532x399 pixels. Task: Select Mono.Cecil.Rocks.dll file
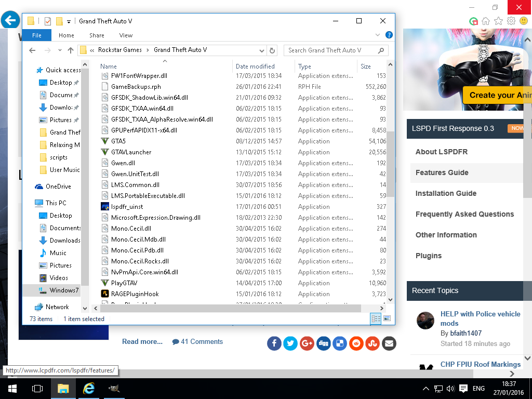[140, 261]
